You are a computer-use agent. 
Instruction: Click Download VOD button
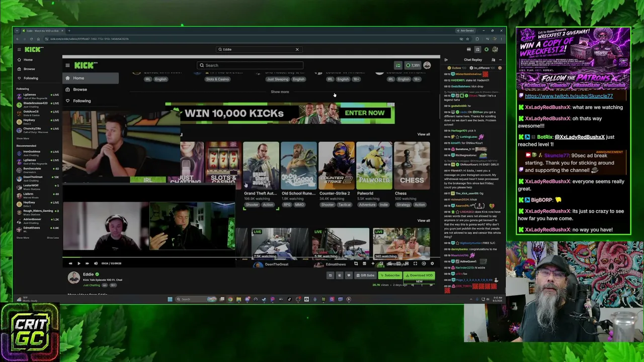click(x=419, y=276)
